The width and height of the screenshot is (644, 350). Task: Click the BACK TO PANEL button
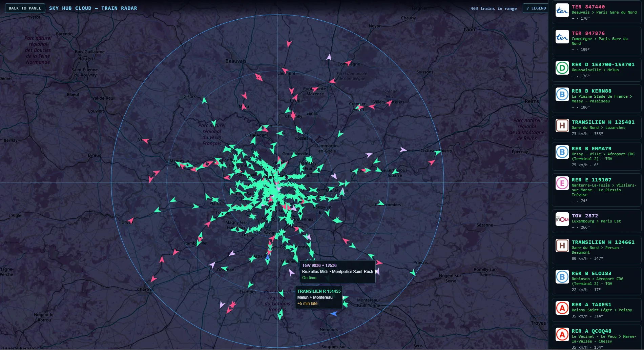pos(25,8)
